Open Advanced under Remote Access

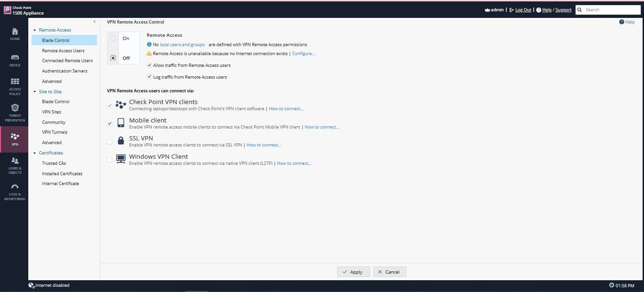[x=52, y=81]
